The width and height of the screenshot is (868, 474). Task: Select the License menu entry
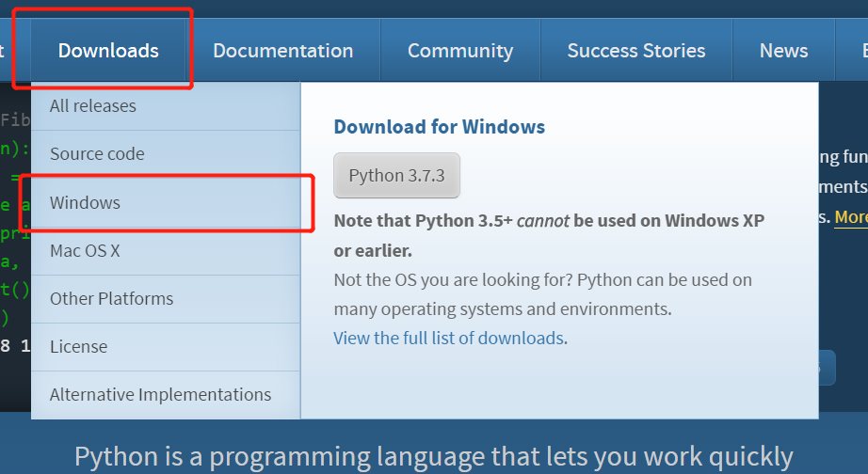pos(166,347)
